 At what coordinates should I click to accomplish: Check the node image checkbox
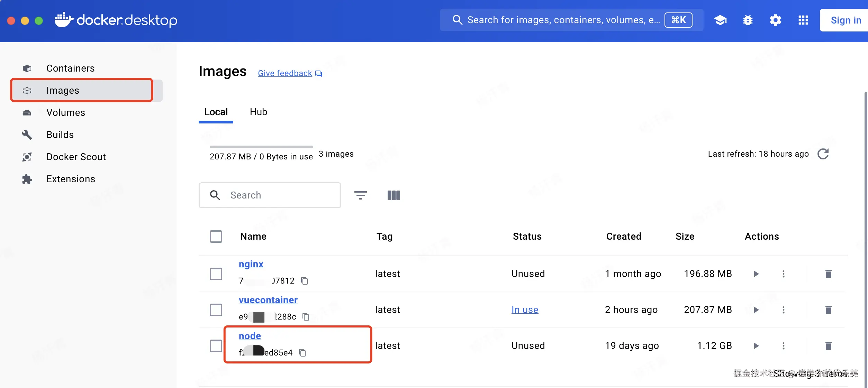pyautogui.click(x=216, y=346)
